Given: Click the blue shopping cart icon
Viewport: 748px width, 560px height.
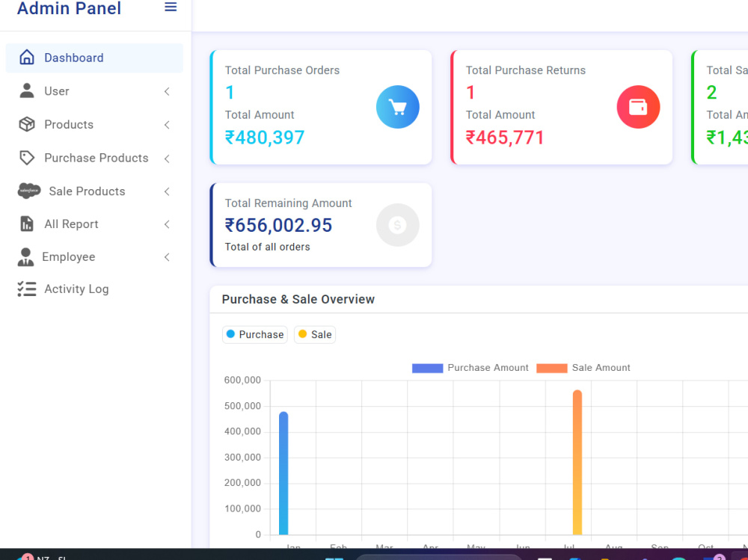Looking at the screenshot, I should coord(397,107).
